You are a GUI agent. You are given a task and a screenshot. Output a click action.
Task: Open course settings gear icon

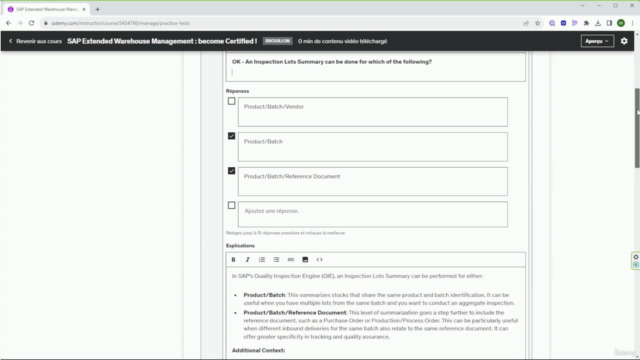pyautogui.click(x=624, y=41)
